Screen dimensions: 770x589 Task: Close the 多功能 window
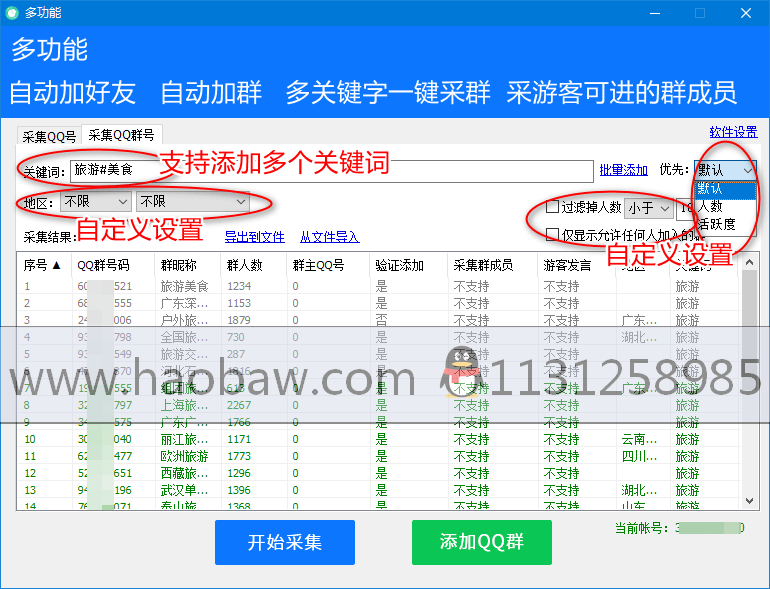745,13
